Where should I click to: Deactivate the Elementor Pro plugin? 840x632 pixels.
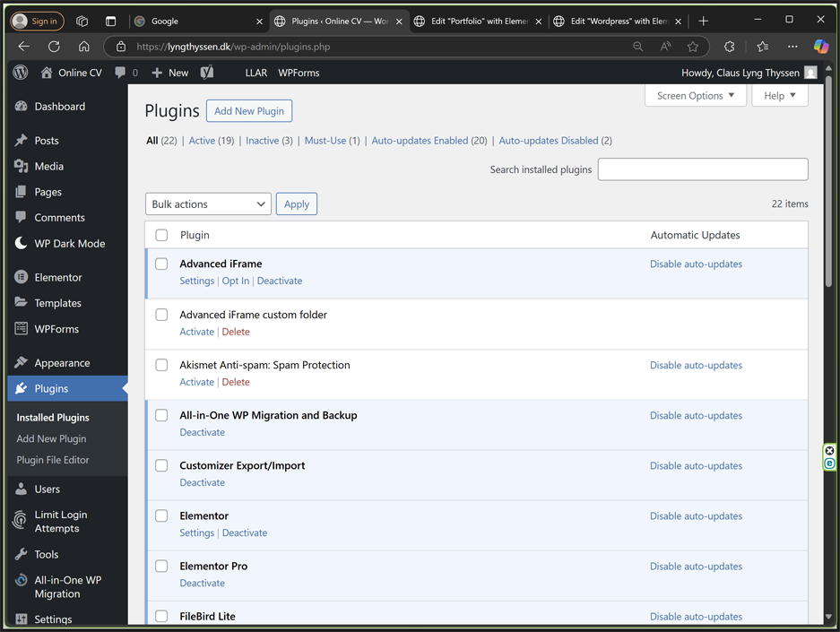(202, 584)
